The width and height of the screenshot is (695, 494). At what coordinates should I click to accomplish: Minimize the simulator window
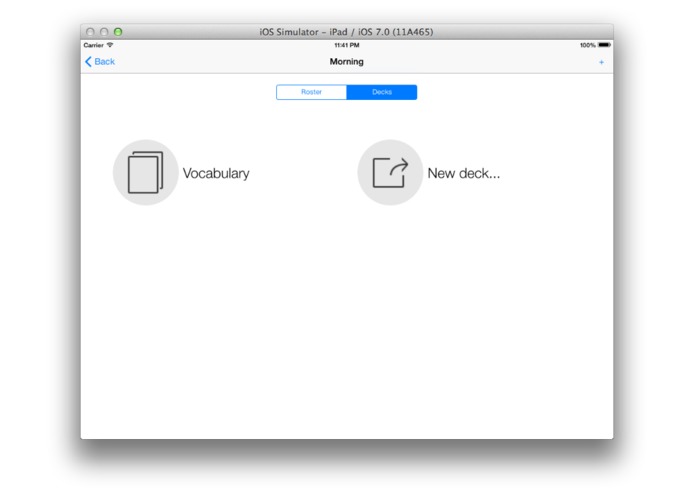point(104,32)
